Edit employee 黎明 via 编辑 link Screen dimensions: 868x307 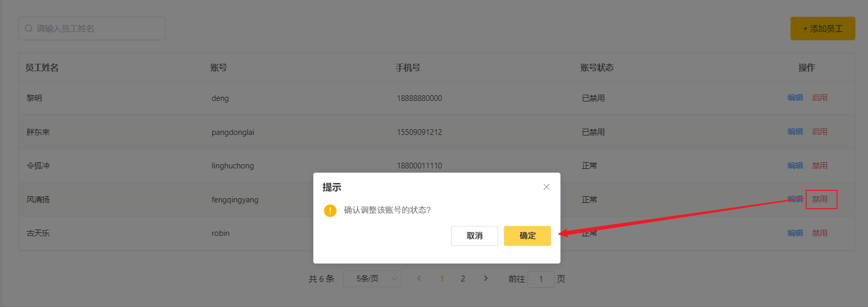tap(795, 98)
